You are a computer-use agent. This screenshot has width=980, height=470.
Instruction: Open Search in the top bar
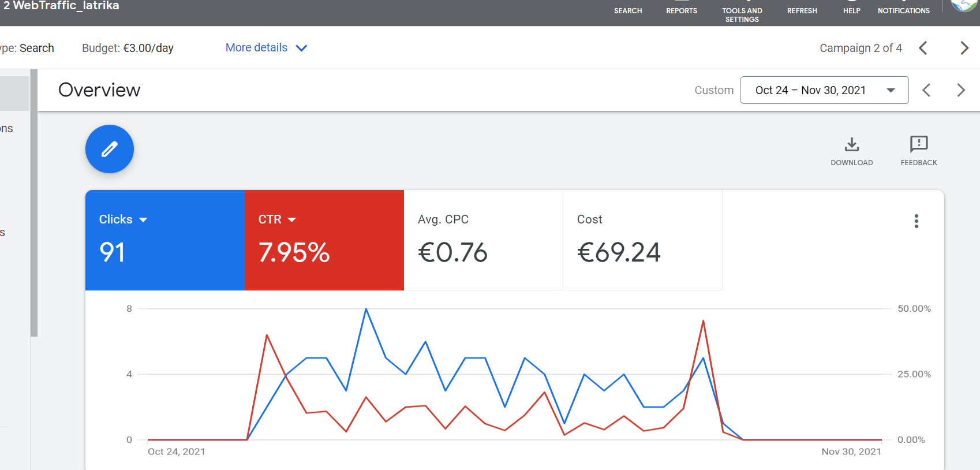628,9
